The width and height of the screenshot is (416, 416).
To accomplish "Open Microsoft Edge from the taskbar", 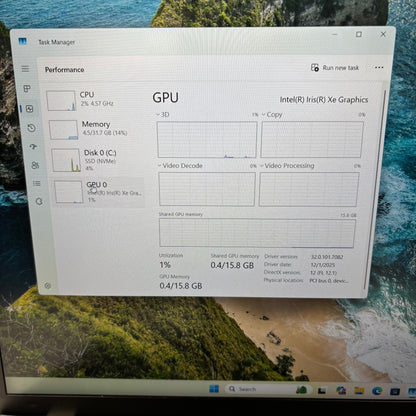I will click(x=377, y=391).
